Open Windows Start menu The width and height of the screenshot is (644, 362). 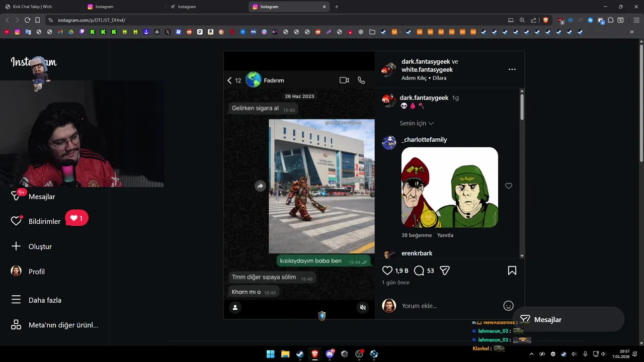pyautogui.click(x=270, y=354)
